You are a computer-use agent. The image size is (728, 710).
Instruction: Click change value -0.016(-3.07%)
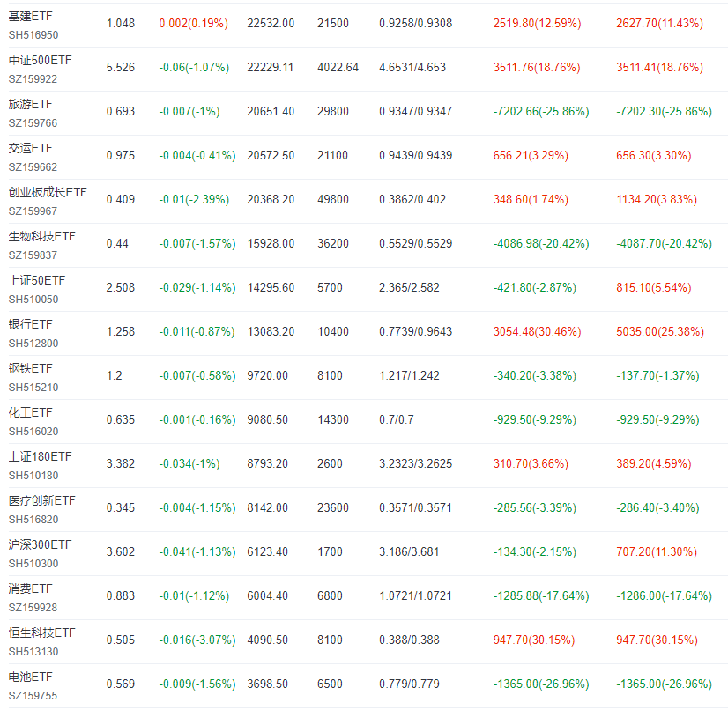tap(197, 640)
